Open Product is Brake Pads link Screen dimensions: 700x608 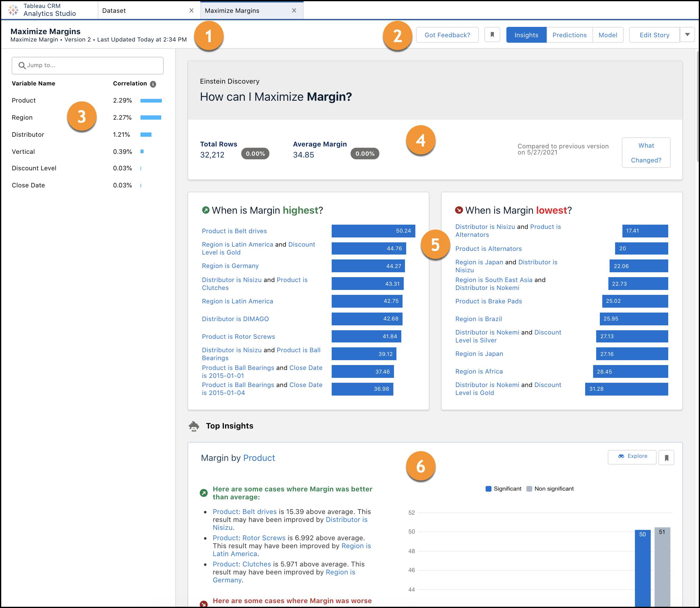489,301
